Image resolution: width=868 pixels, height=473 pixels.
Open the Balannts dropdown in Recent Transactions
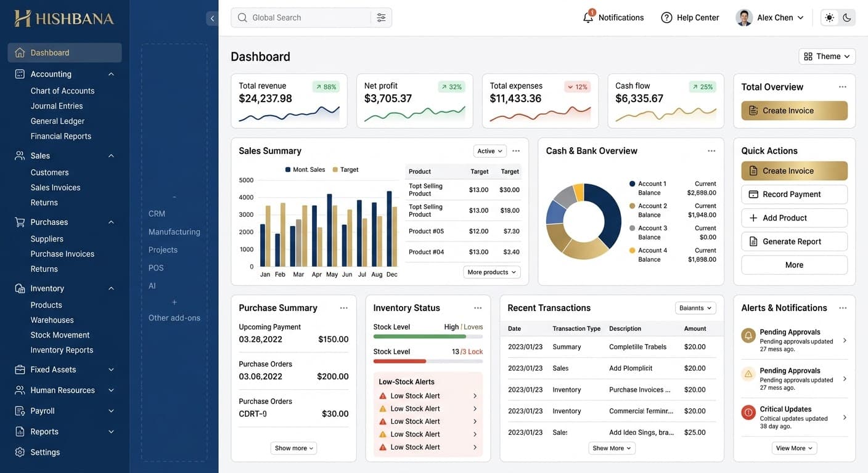(695, 308)
